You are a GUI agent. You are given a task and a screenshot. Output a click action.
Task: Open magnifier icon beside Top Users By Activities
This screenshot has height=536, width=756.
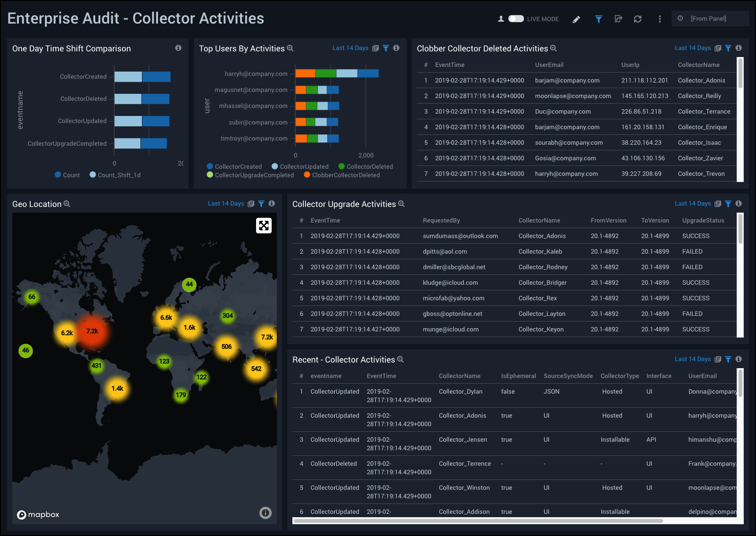291,49
